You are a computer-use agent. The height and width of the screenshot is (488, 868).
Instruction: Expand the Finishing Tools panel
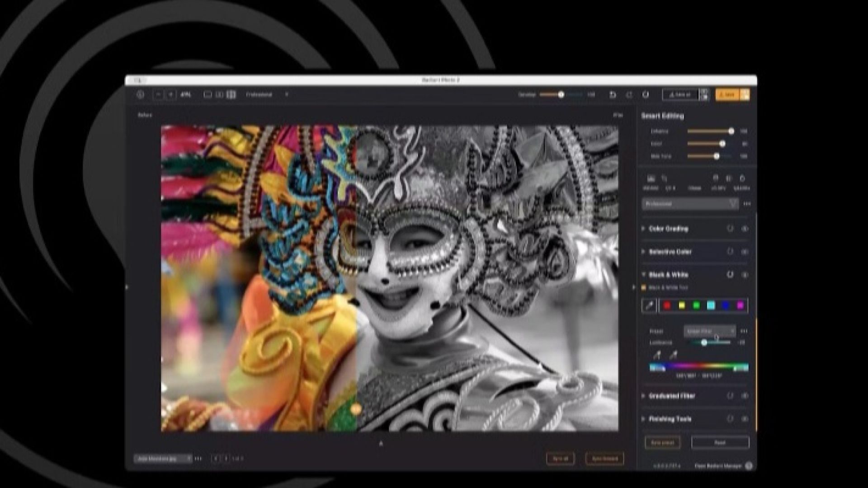(643, 419)
